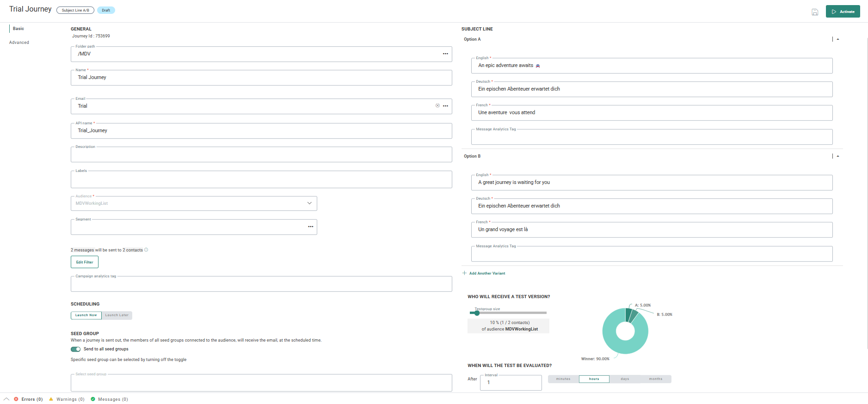The image size is (868, 404).
Task: Open Email field ellipsis menu
Action: tap(445, 106)
